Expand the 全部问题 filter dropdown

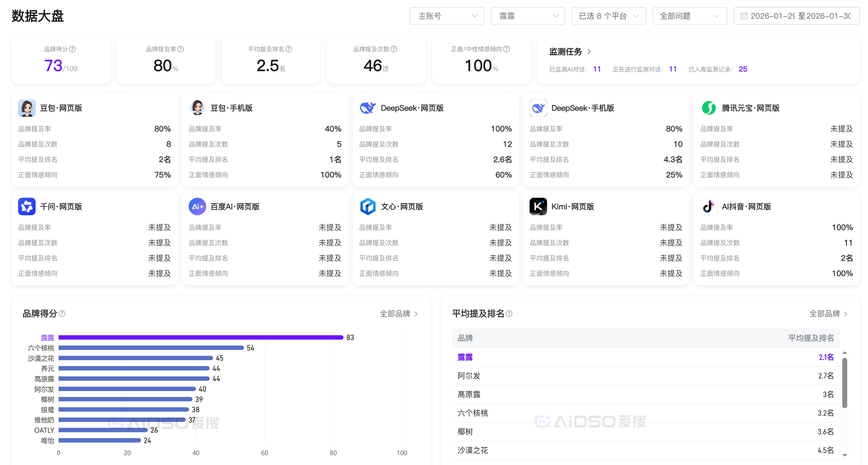click(x=689, y=16)
